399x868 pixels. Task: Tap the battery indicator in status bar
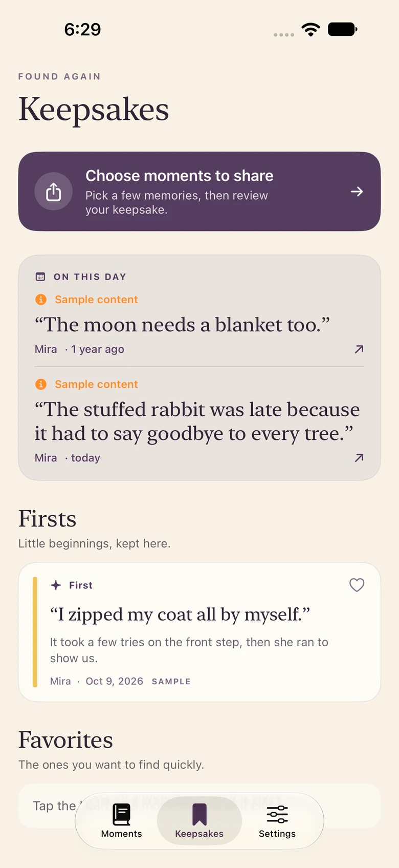pos(342,29)
